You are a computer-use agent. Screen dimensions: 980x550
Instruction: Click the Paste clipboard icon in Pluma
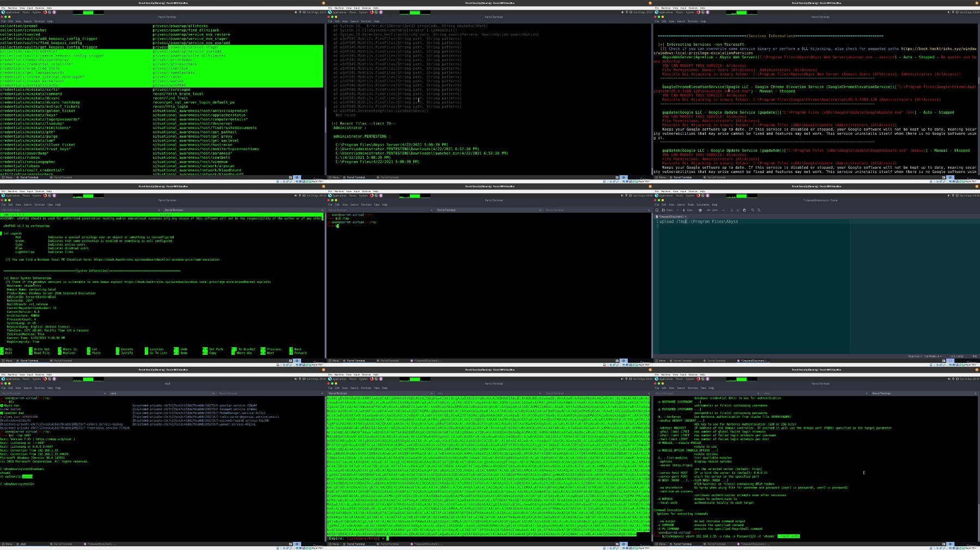point(744,210)
